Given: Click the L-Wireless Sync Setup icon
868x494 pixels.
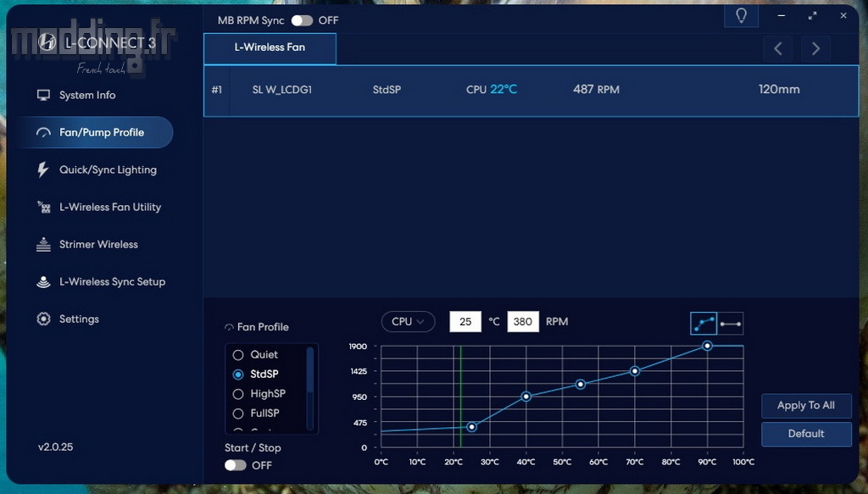Looking at the screenshot, I should tap(43, 281).
